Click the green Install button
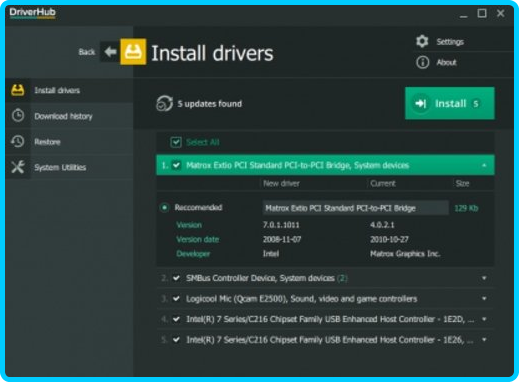 point(450,103)
